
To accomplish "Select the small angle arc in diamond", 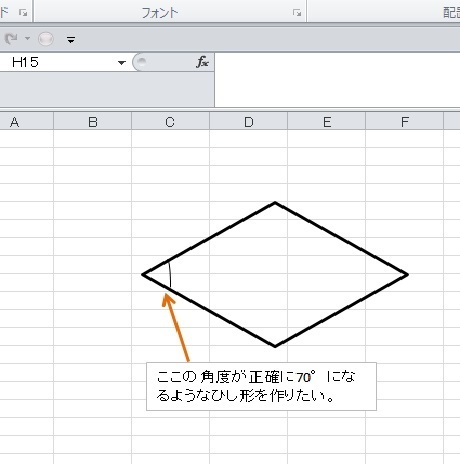I will 170,275.
